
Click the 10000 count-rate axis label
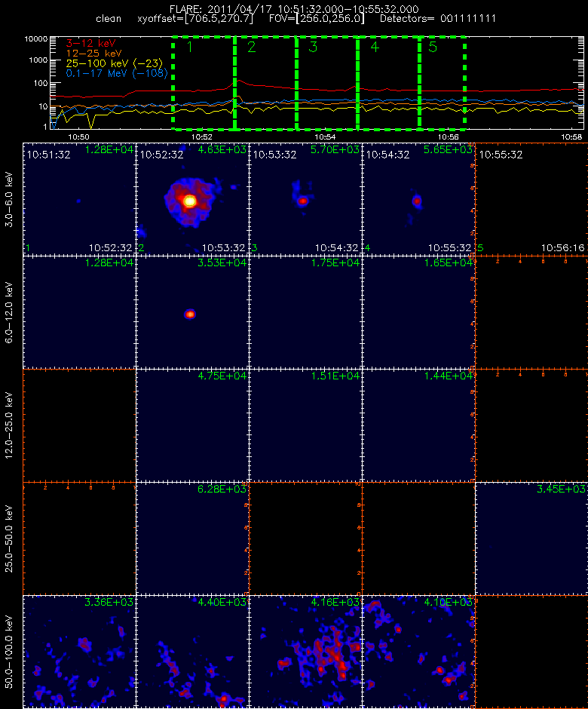36,39
